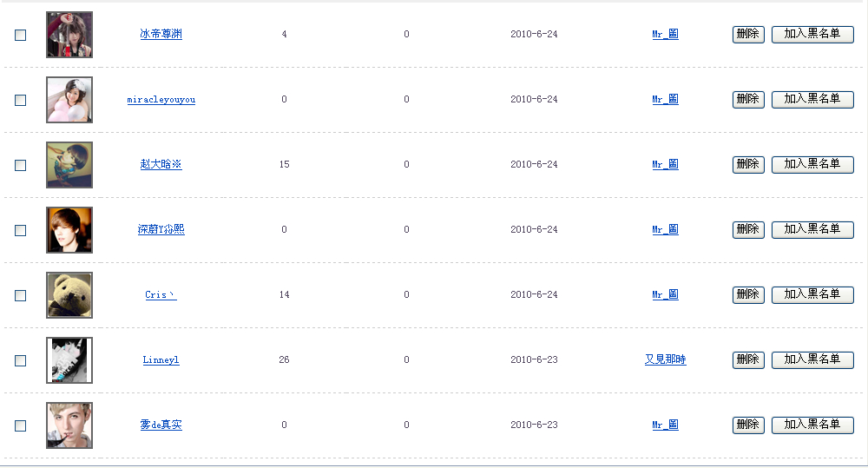Click the Mr_圖 link in the first row
Viewport: 868px width, 468px height.
pos(665,35)
